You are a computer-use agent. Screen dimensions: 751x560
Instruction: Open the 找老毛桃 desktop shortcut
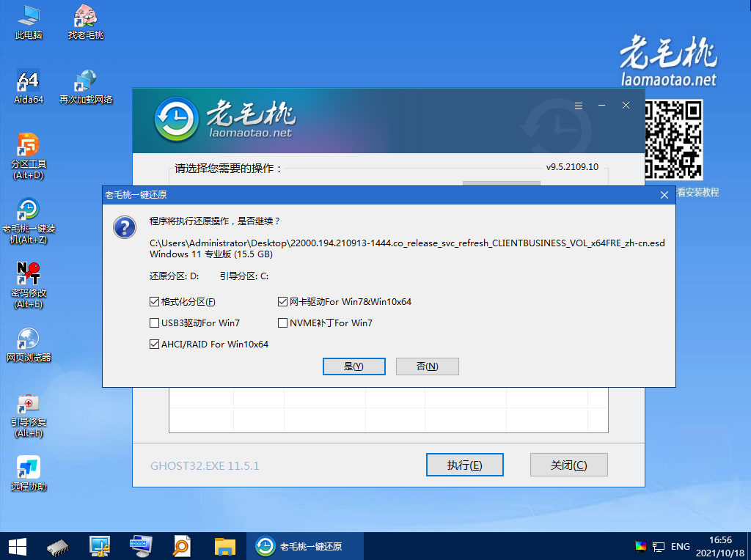[x=86, y=22]
